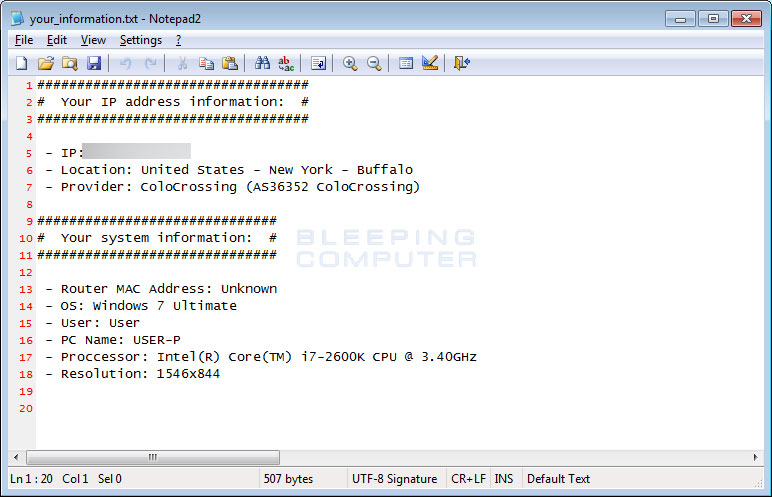
Task: Click the Resolution: 1546x844 line
Action: [x=133, y=374]
